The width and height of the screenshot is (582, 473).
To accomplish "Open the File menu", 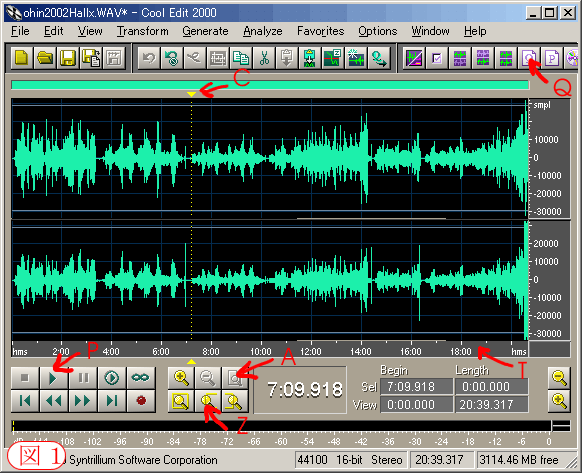I will tap(20, 31).
